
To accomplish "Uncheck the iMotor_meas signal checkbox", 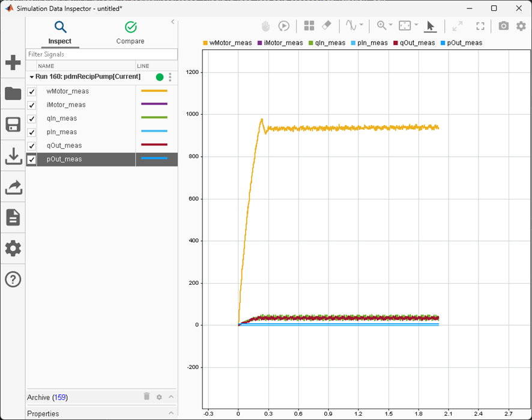I will 32,105.
